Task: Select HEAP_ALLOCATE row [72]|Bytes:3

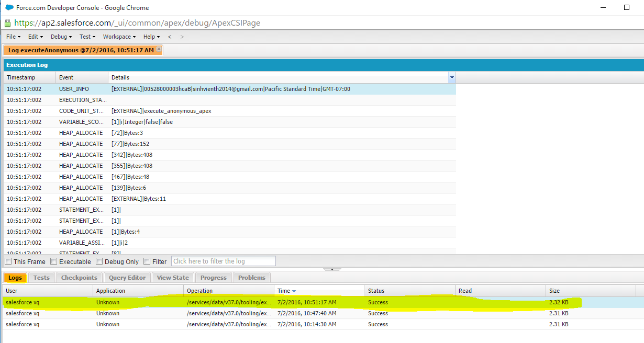Action: (x=230, y=133)
